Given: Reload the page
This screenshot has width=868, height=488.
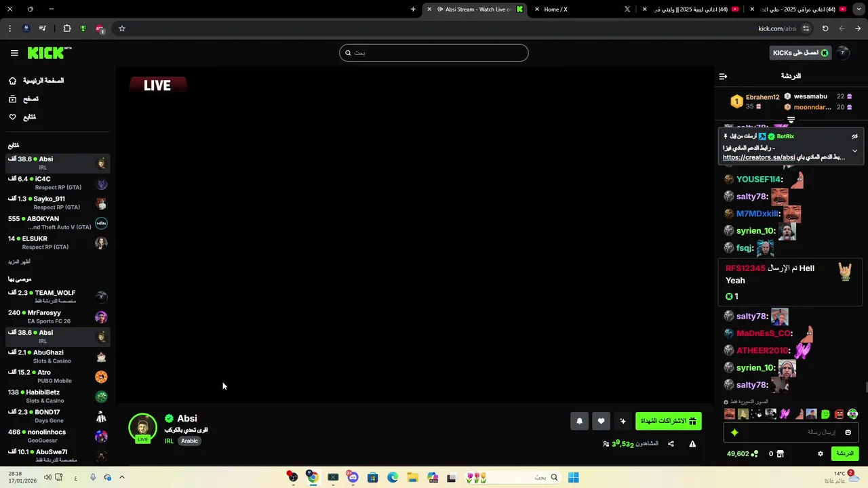Looking at the screenshot, I should point(825,28).
